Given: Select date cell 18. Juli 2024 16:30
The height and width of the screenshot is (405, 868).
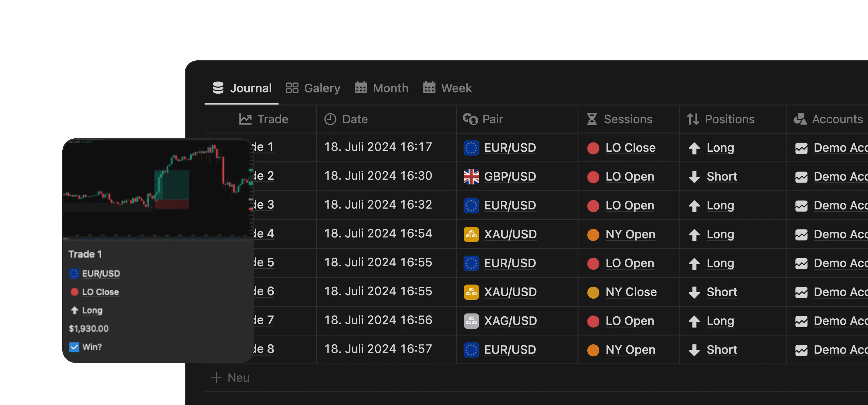Looking at the screenshot, I should [378, 176].
